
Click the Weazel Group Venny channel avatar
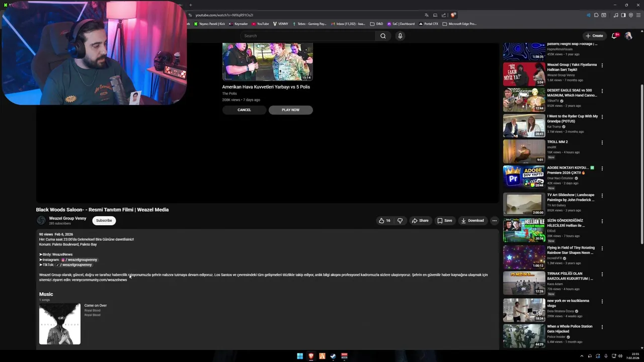(41, 220)
